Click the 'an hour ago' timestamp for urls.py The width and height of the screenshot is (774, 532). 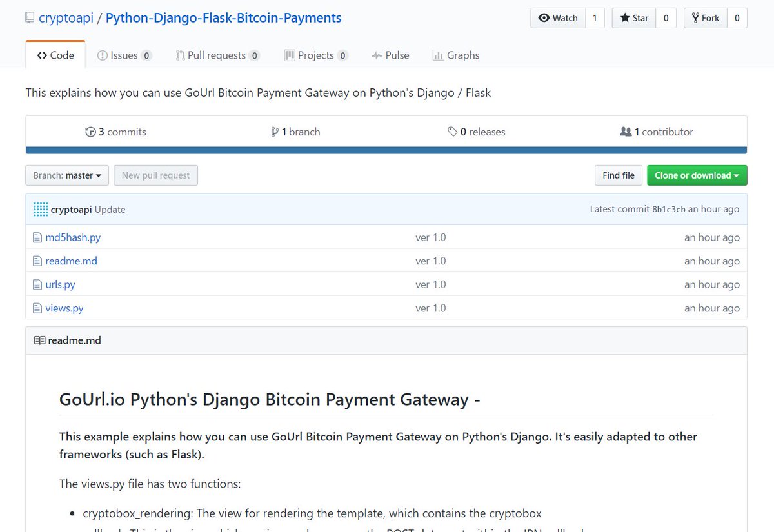(x=712, y=284)
